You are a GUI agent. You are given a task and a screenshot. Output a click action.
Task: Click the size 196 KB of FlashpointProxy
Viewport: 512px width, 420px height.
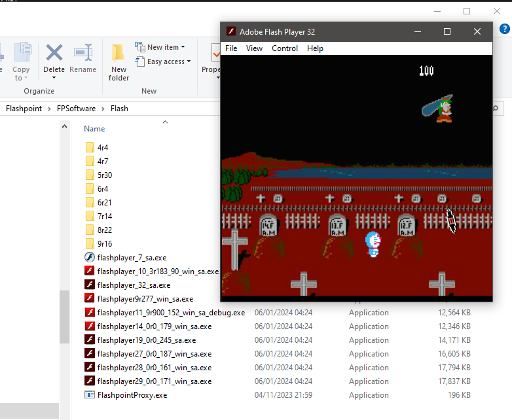click(x=459, y=395)
